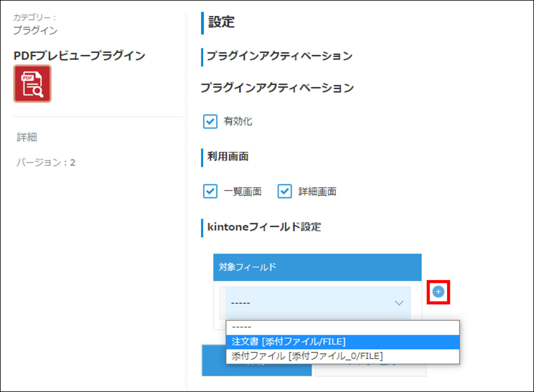
Task: Uncheck the 詳細画面 detail screen checkbox
Action: [284, 191]
